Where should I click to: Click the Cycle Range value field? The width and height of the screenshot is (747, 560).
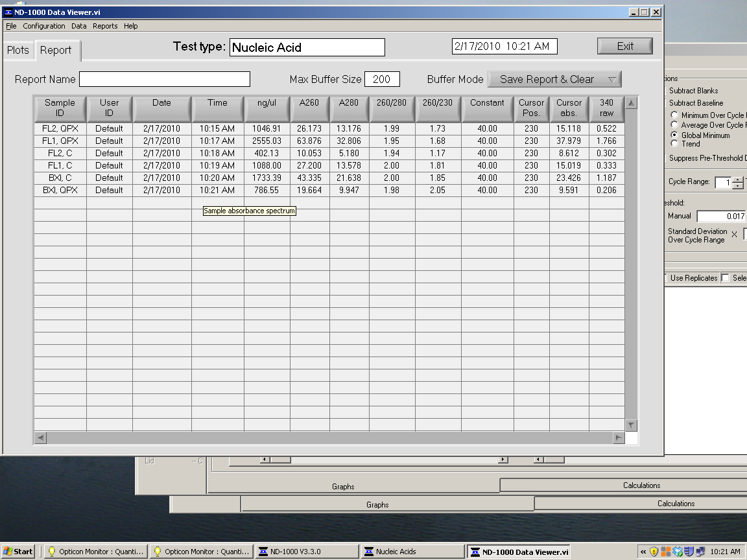[x=723, y=182]
